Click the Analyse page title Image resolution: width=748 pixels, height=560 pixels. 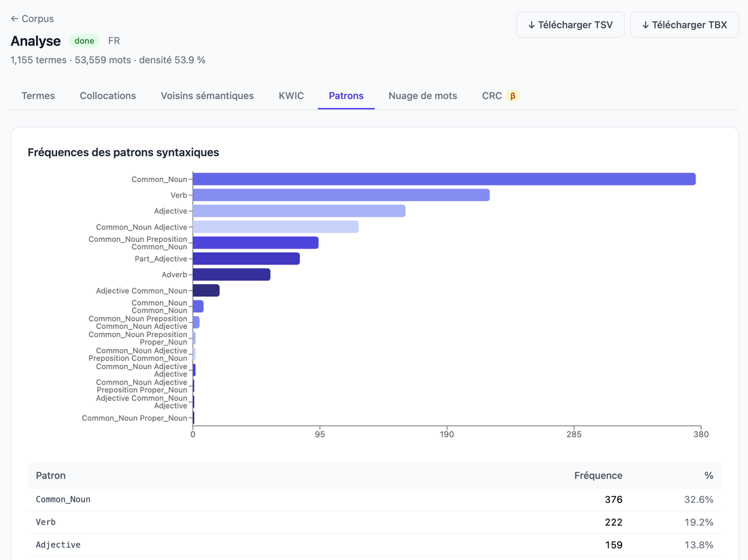point(36,41)
